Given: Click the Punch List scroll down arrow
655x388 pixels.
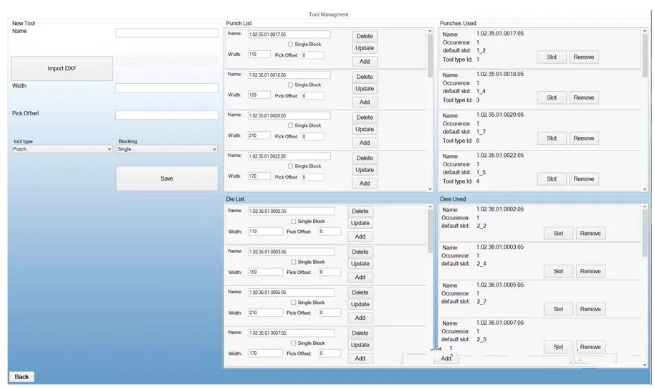Looking at the screenshot, I should pyautogui.click(x=430, y=189).
